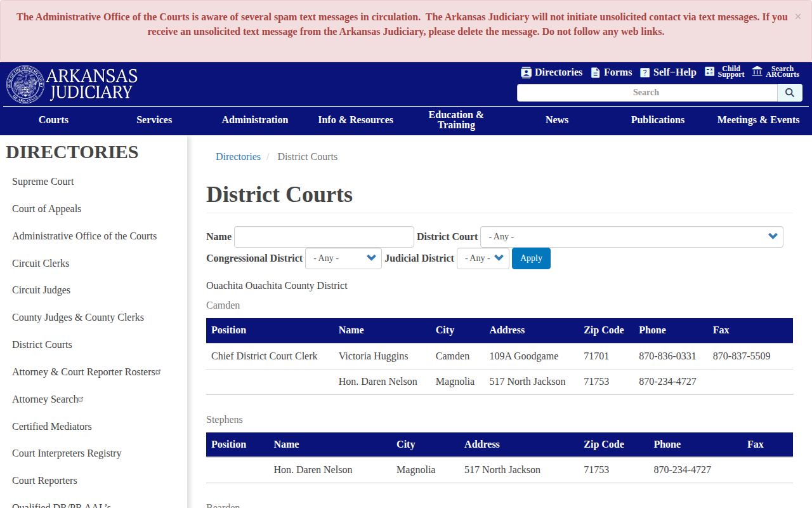Viewport: 812px width, 508px height.
Task: Click the Name filter input field
Action: 324,237
